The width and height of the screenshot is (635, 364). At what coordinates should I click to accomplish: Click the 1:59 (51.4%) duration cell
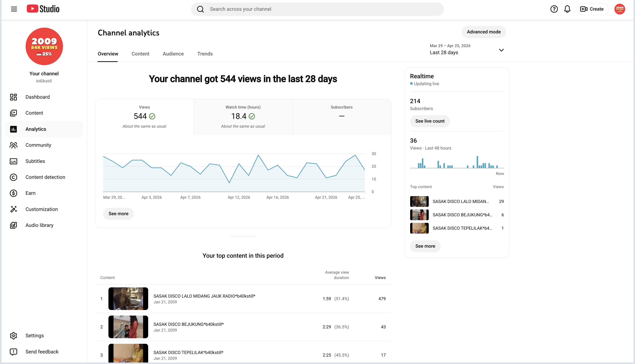pos(336,299)
